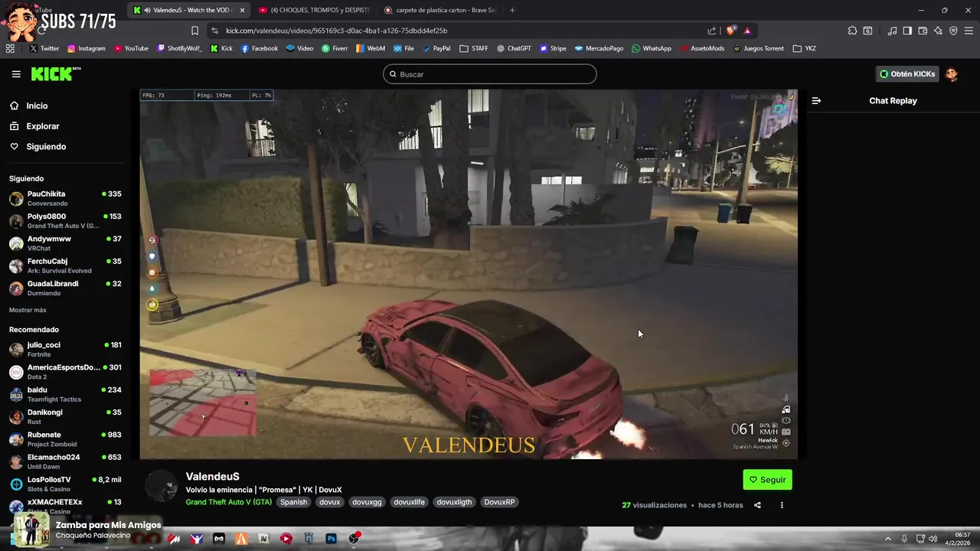This screenshot has width=980, height=551.
Task: Open Grand Theft Auto V (GTA) category
Action: (x=228, y=502)
